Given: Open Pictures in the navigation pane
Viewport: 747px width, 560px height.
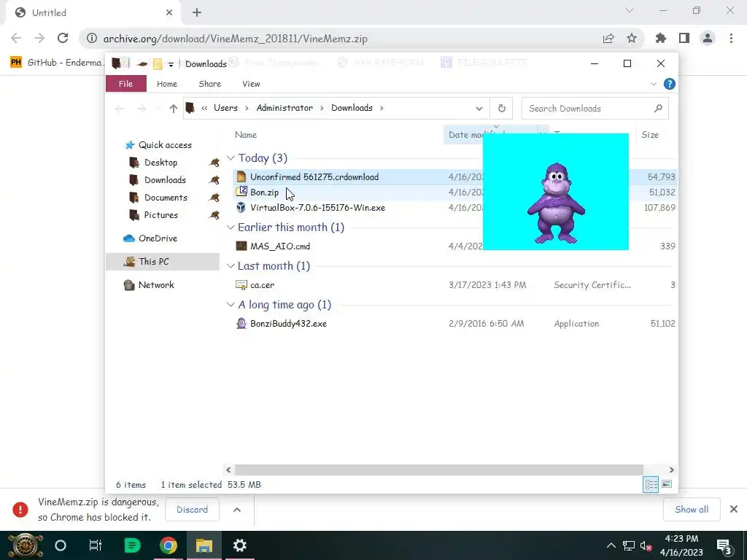Looking at the screenshot, I should pos(153,215).
